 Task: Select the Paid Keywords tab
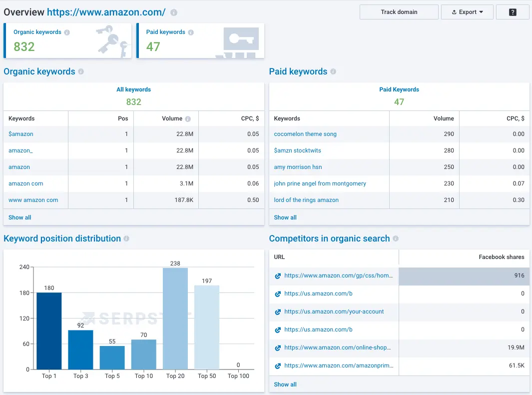tap(399, 89)
